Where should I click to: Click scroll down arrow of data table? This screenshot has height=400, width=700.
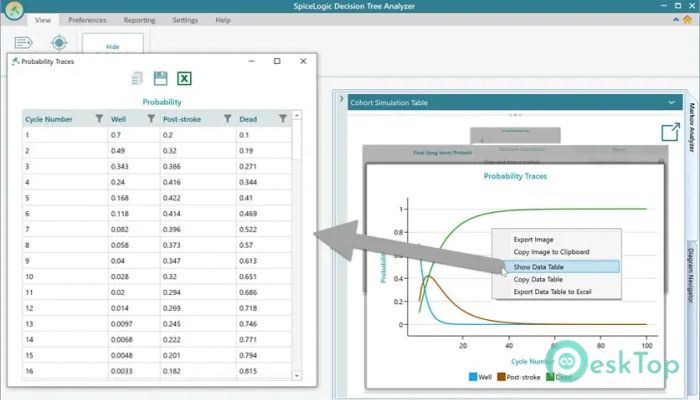(297, 376)
